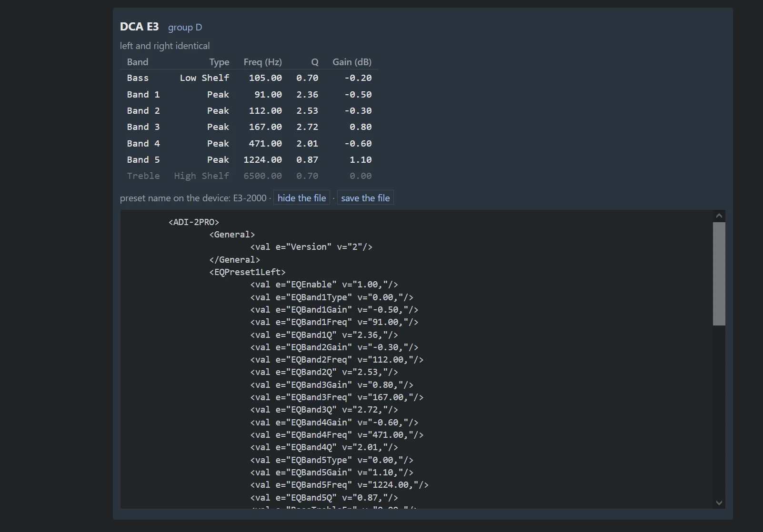Click the EQBand1Type XML line

pos(332,297)
